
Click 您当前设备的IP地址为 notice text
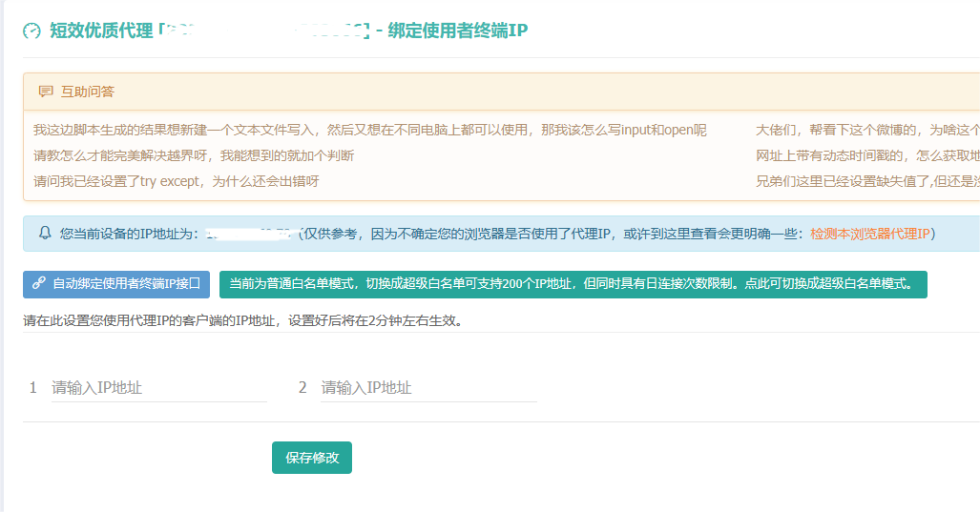130,235
